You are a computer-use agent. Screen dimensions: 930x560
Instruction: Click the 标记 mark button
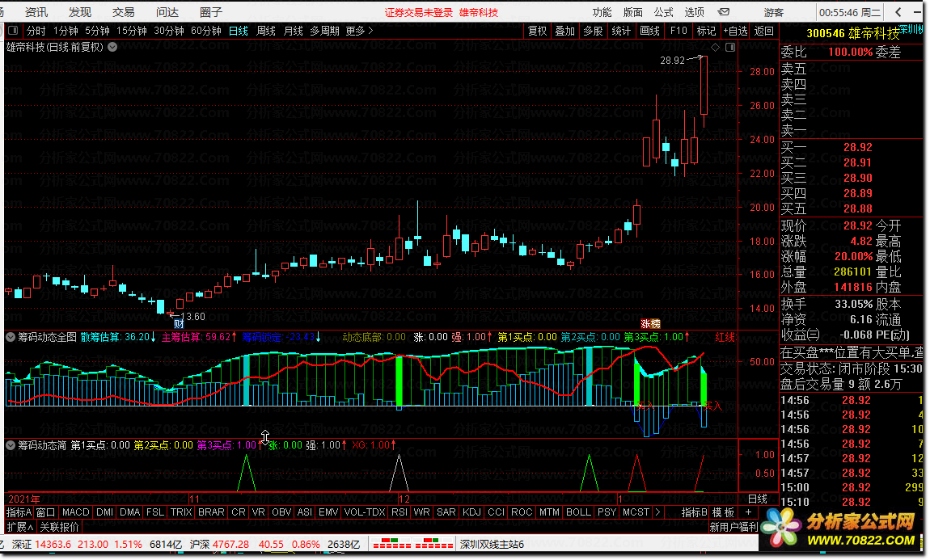pos(706,31)
